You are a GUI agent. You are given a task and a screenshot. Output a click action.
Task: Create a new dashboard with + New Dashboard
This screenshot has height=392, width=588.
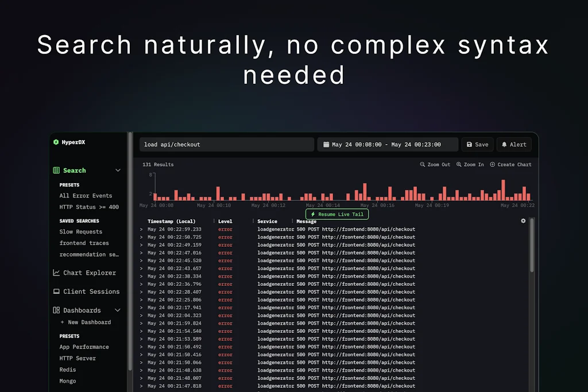[x=87, y=322]
